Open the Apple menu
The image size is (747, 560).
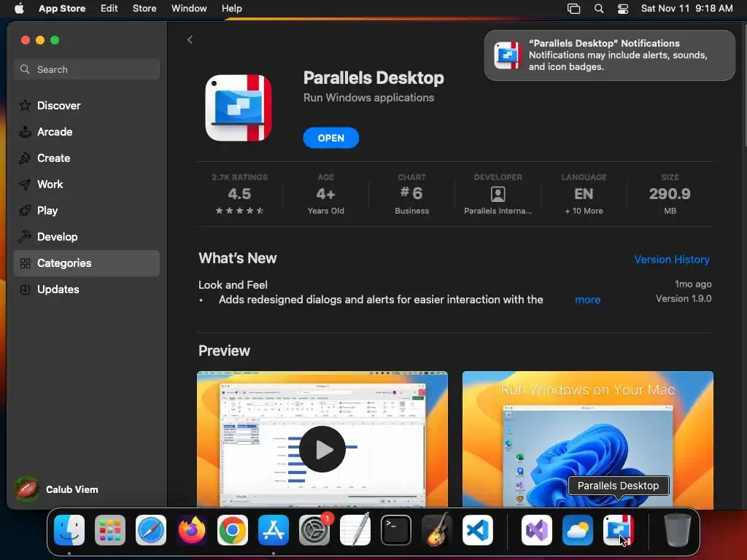tap(19, 9)
